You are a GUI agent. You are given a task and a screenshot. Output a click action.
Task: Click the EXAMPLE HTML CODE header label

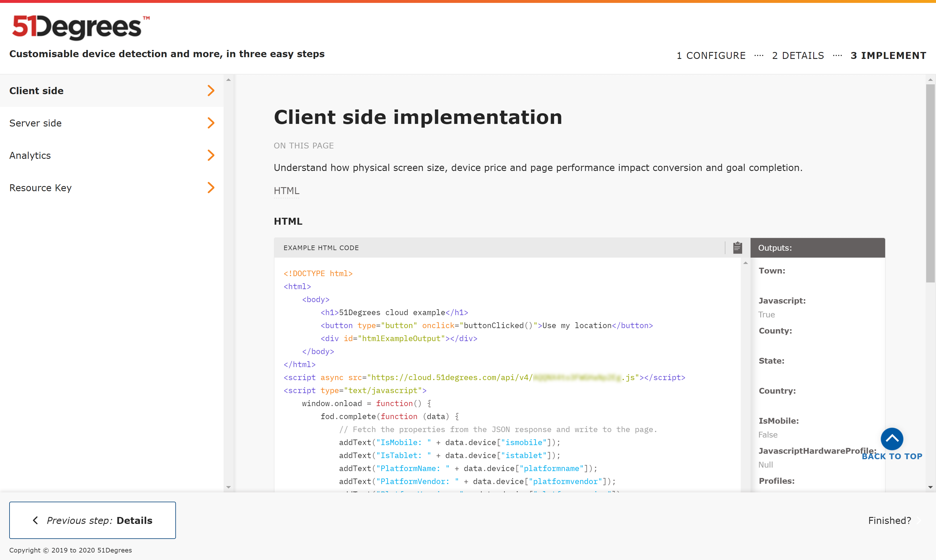coord(321,248)
